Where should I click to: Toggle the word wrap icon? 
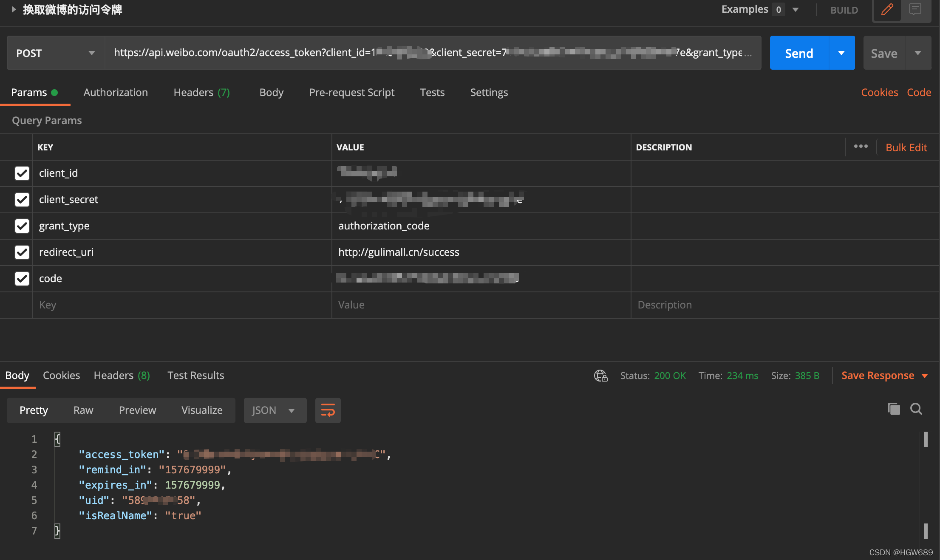tap(328, 410)
